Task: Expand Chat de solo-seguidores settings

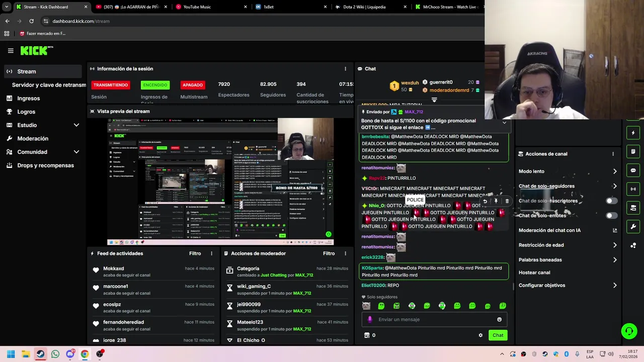Action: pyautogui.click(x=615, y=186)
